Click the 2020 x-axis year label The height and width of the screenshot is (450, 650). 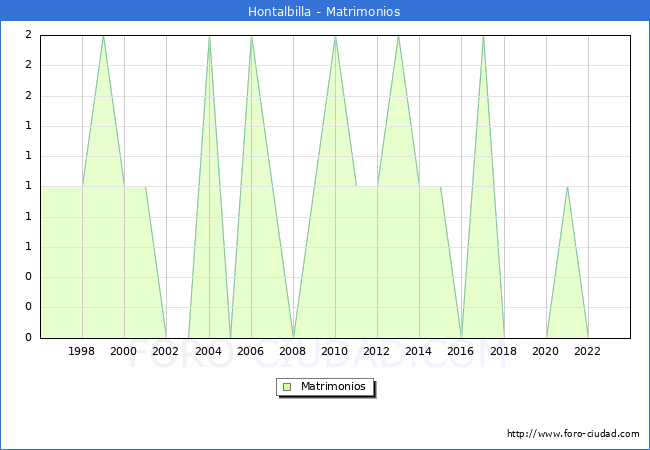[546, 351]
